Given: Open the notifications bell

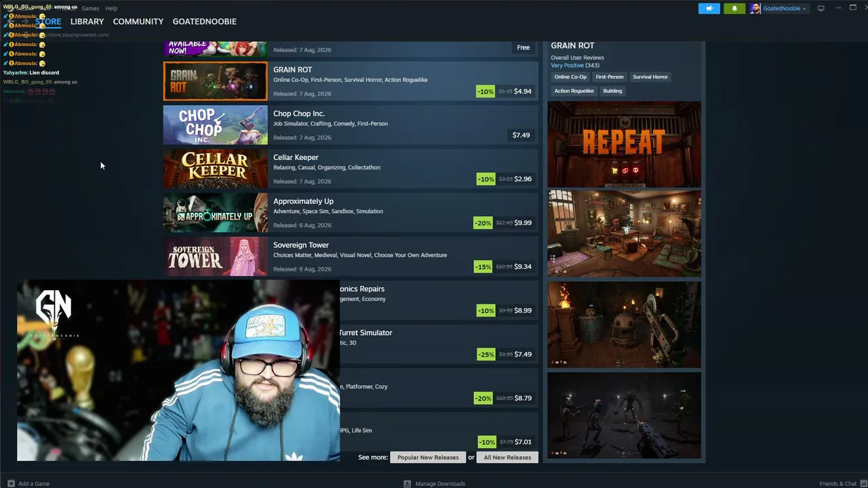Looking at the screenshot, I should [734, 8].
